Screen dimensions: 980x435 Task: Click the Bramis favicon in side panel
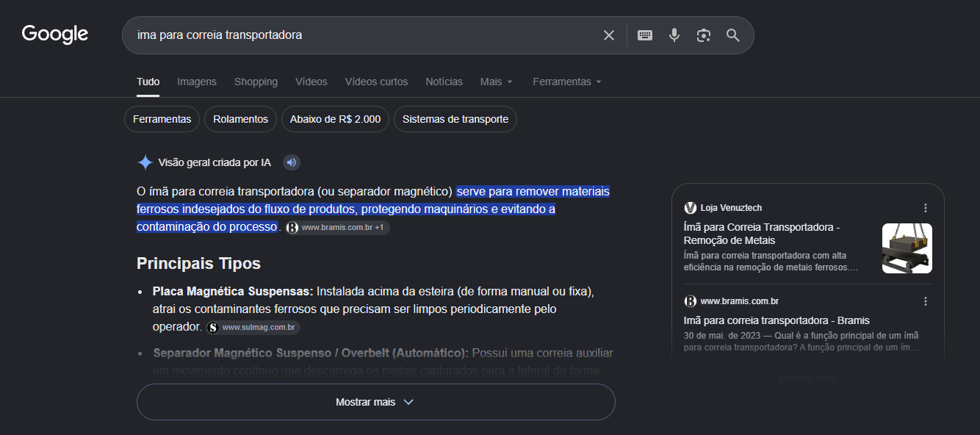[x=690, y=301]
